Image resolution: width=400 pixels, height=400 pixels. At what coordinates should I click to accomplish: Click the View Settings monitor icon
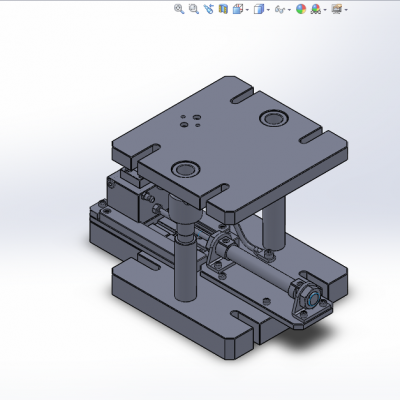click(337, 9)
